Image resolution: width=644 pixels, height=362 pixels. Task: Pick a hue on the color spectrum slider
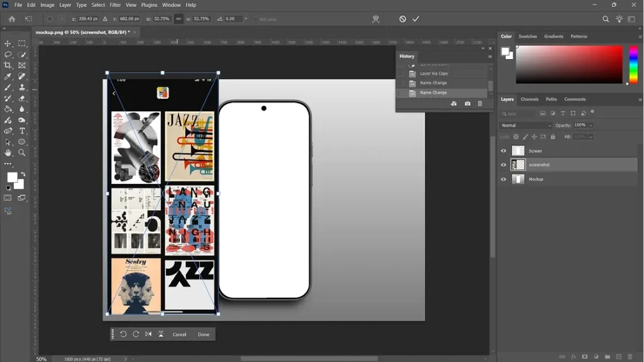pyautogui.click(x=633, y=65)
